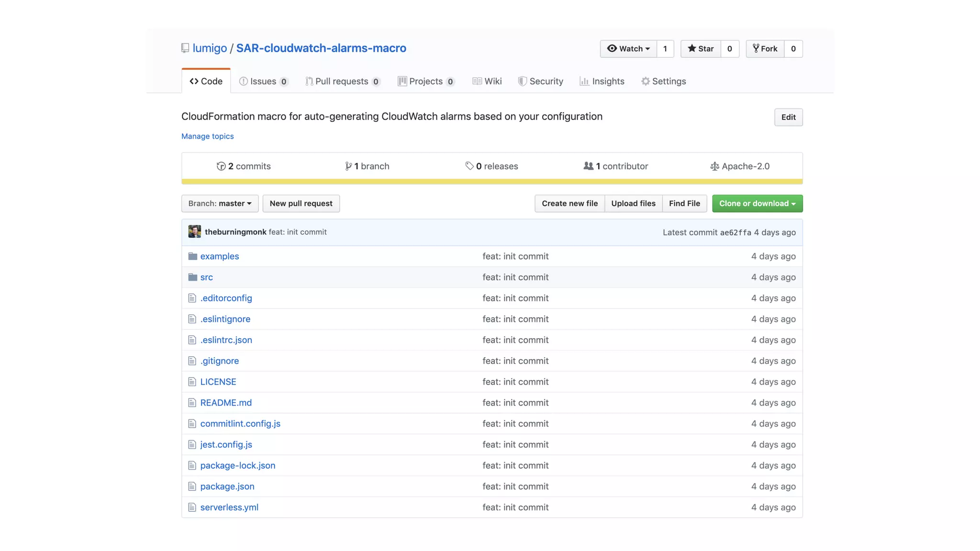This screenshot has height=551, width=980.
Task: Open the Insights tab
Action: [x=602, y=81]
